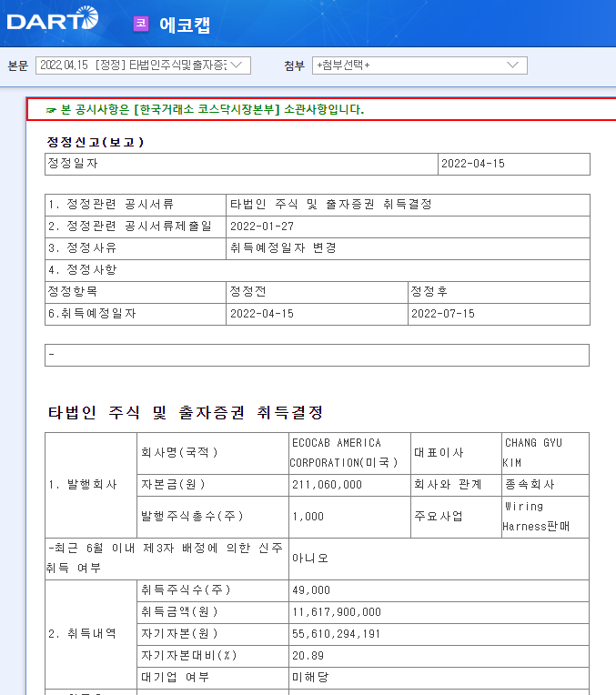Open the 첨부 attachment selection dropdown

(419, 65)
